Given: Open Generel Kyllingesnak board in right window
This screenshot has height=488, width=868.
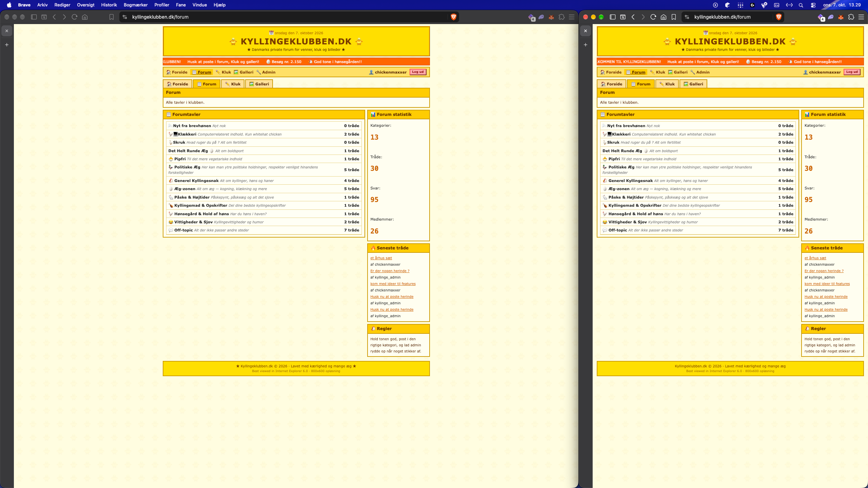Looking at the screenshot, I should click(x=630, y=181).
